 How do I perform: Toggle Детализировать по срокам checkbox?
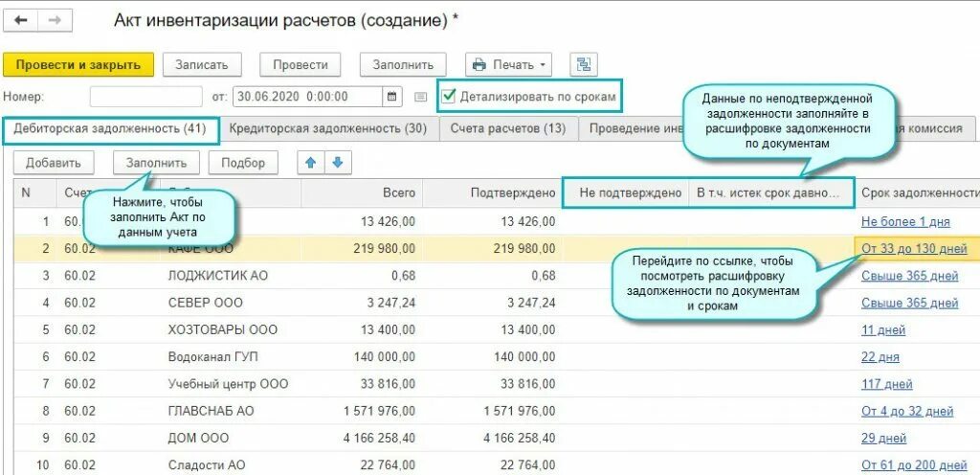tap(448, 97)
